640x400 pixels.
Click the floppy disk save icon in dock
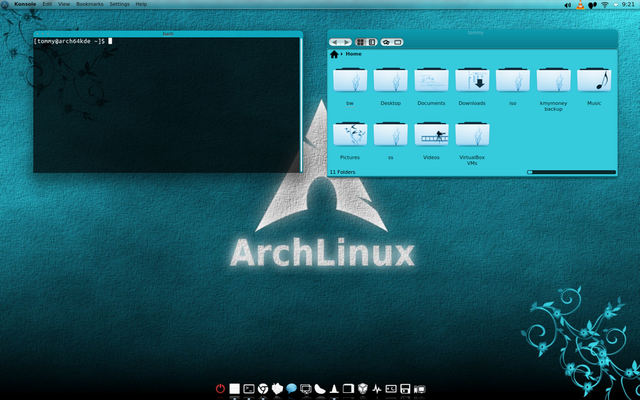point(405,389)
